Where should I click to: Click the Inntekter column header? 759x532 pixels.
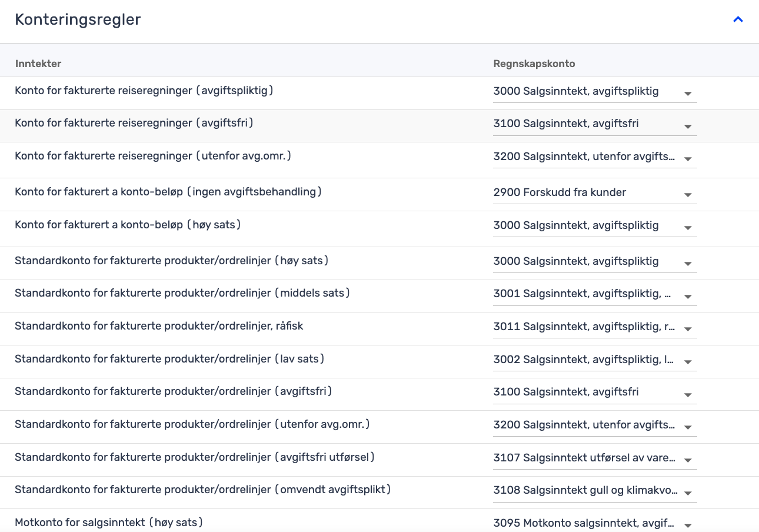[x=38, y=64]
